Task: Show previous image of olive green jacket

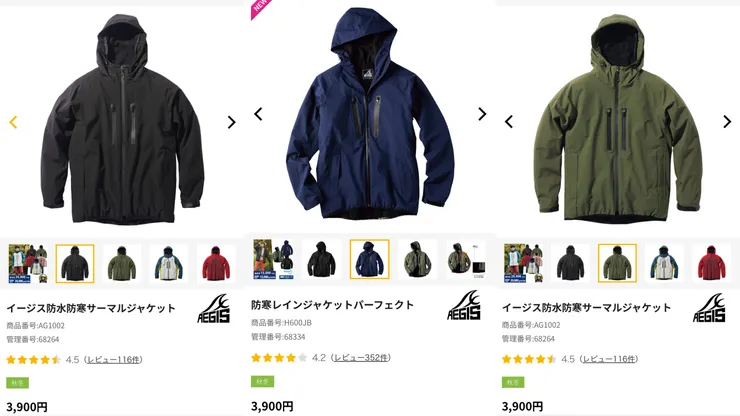Action: pos(509,122)
